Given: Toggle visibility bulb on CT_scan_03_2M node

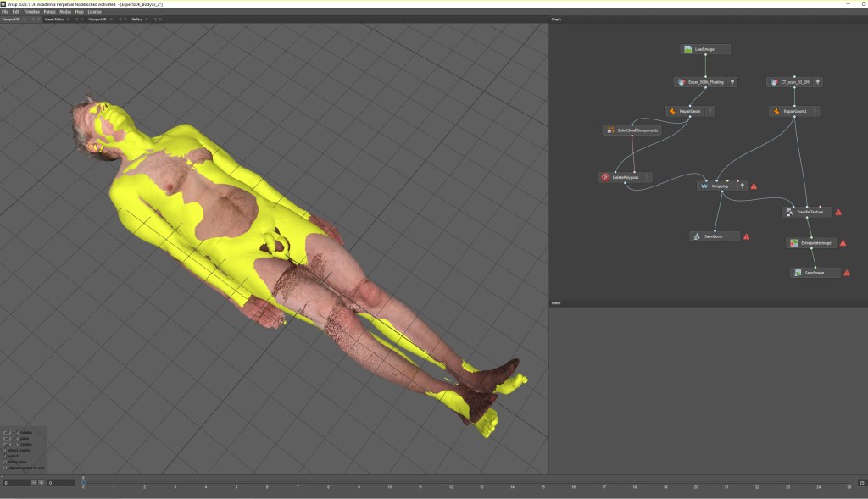Looking at the screenshot, I should pos(817,82).
